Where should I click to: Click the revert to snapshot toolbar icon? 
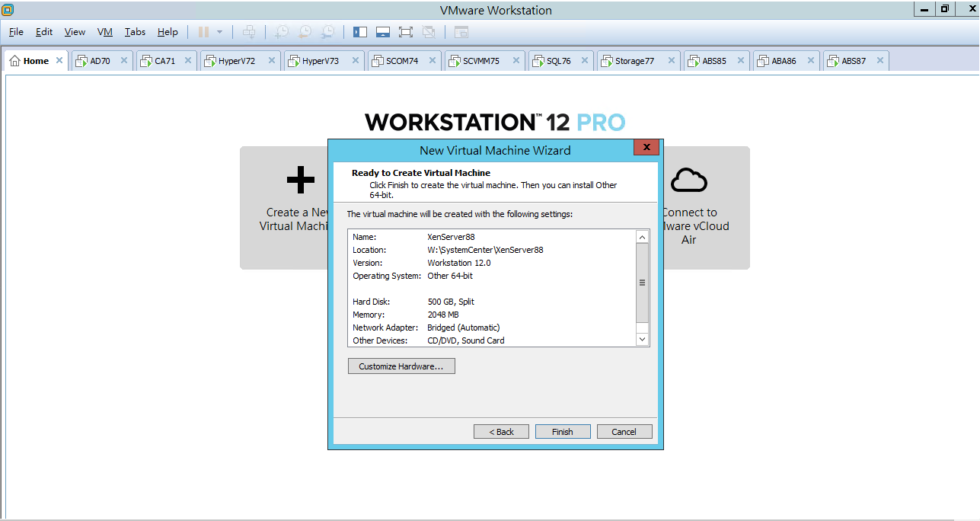tap(305, 32)
